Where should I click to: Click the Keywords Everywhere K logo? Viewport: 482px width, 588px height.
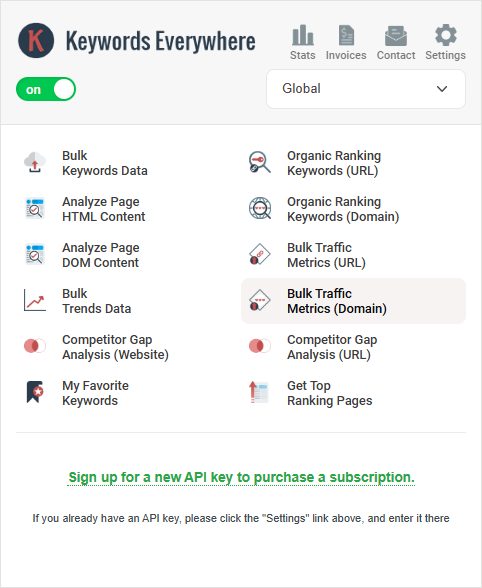36,40
